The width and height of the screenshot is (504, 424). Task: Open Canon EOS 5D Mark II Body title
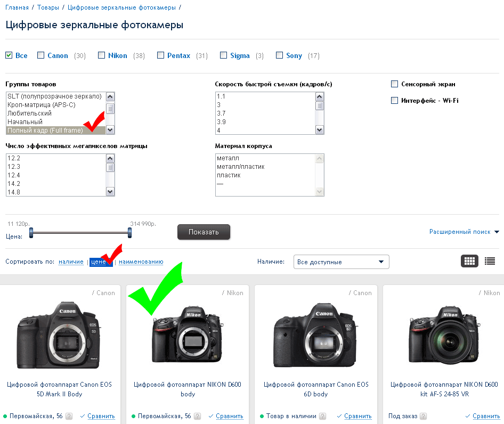pyautogui.click(x=59, y=389)
